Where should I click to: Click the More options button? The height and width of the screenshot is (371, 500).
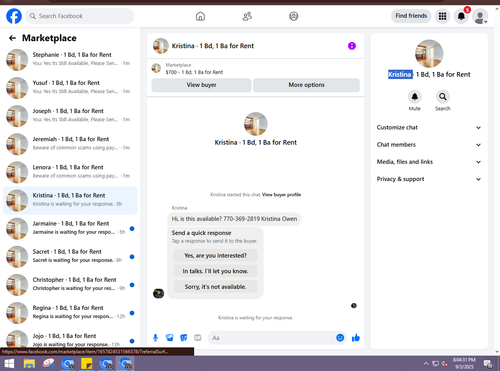tap(306, 85)
